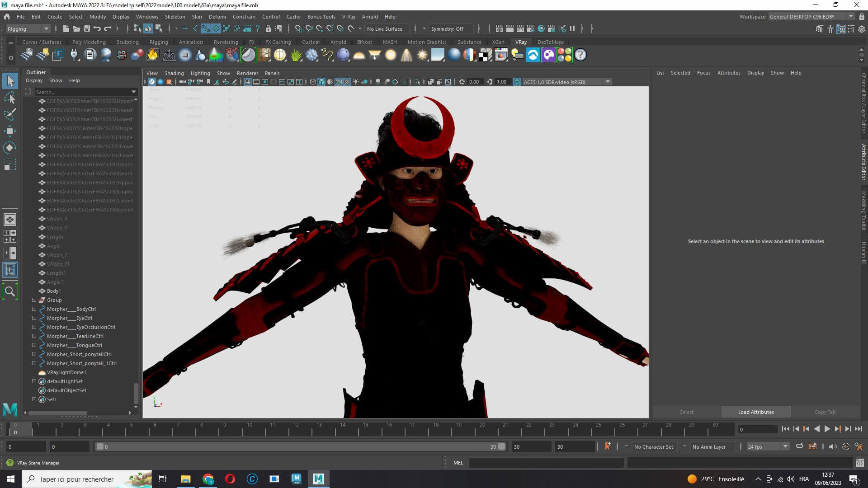
Task: Select the Rotate tool in toolbox
Action: (x=9, y=148)
